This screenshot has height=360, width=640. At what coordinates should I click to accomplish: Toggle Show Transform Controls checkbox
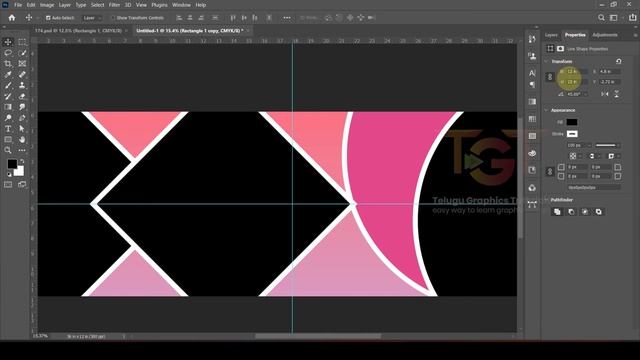pyautogui.click(x=113, y=18)
